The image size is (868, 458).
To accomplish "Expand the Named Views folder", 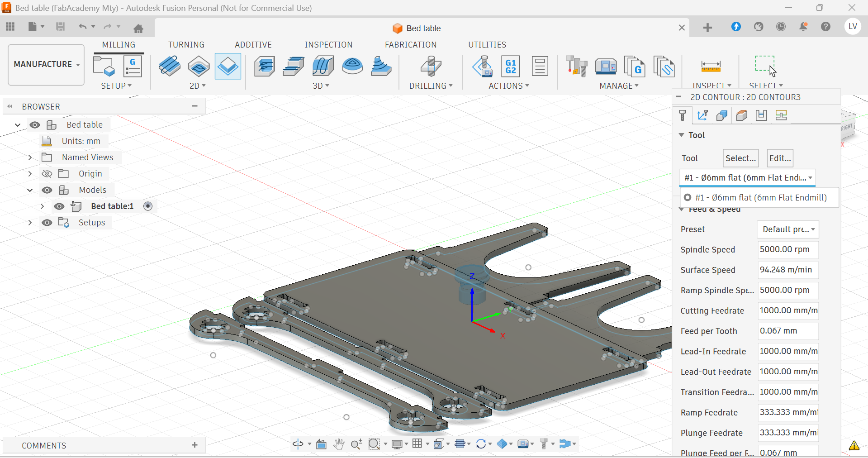I will point(30,157).
